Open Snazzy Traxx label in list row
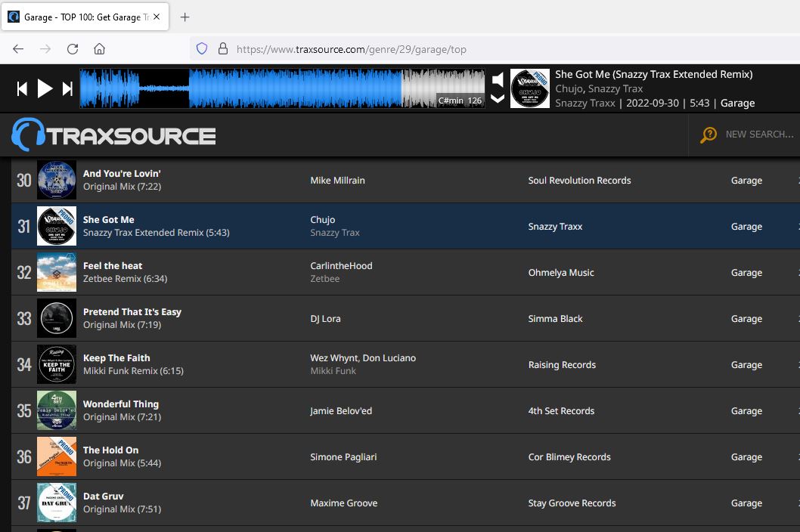800x532 pixels. 555,227
